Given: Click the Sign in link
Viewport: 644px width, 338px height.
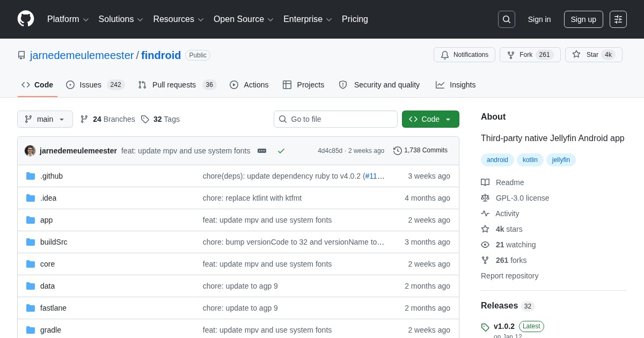Looking at the screenshot, I should [x=539, y=19].
